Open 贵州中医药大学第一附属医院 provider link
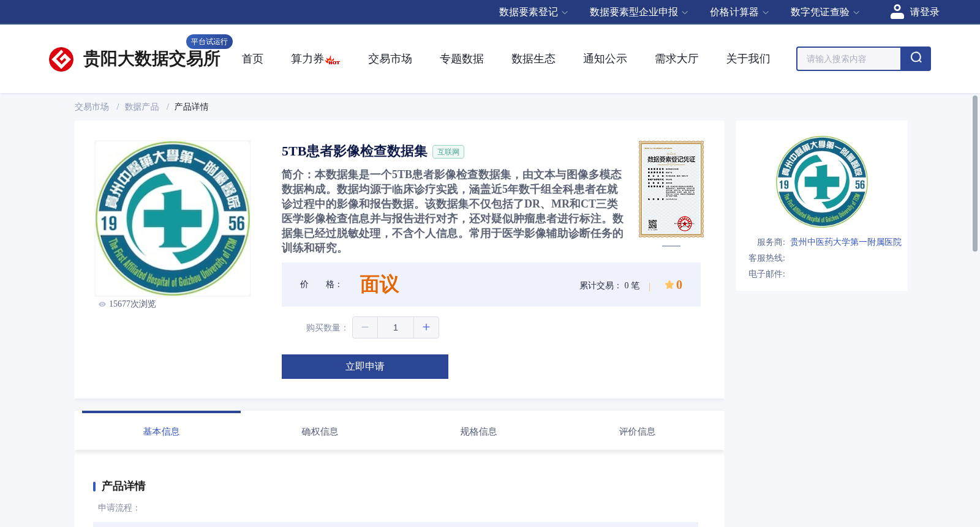This screenshot has height=527, width=980. 846,242
